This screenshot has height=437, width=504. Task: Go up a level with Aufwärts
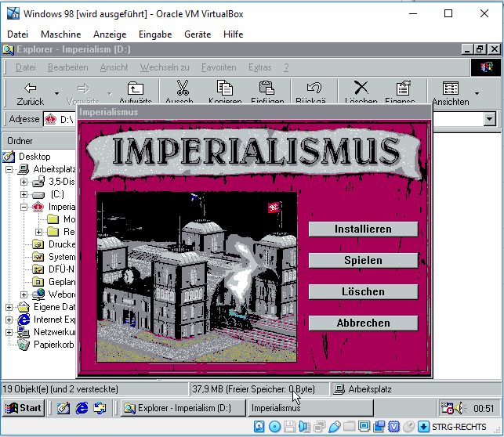pyautogui.click(x=136, y=93)
